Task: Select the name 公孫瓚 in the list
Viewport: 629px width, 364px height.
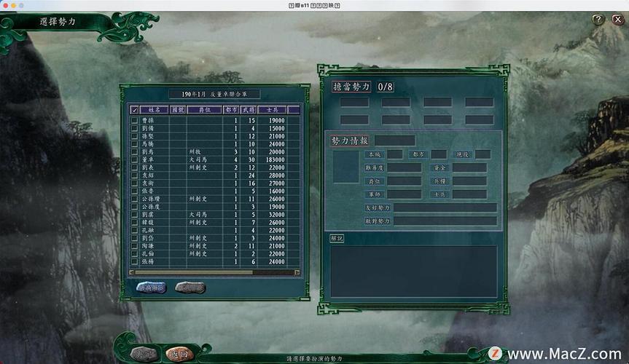Action: [150, 199]
